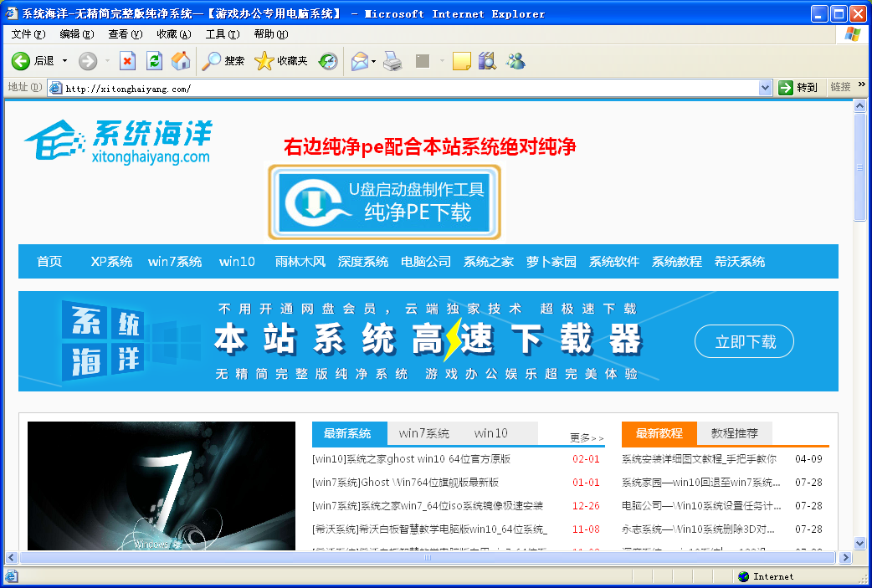The height and width of the screenshot is (588, 872).
Task: Click the 系统海洋 site logo
Action: (x=119, y=141)
